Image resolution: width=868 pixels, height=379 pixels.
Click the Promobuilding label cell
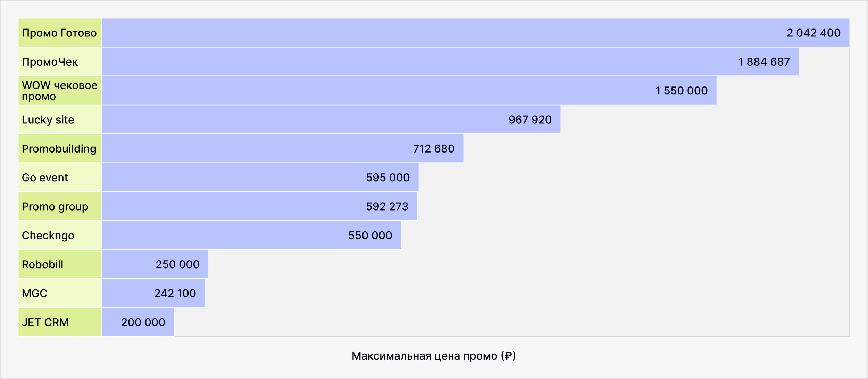(59, 149)
